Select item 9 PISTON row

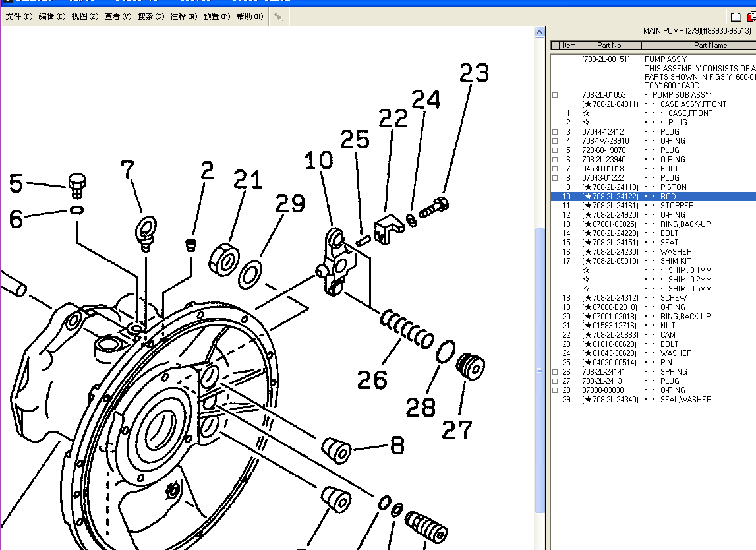[x=653, y=187]
